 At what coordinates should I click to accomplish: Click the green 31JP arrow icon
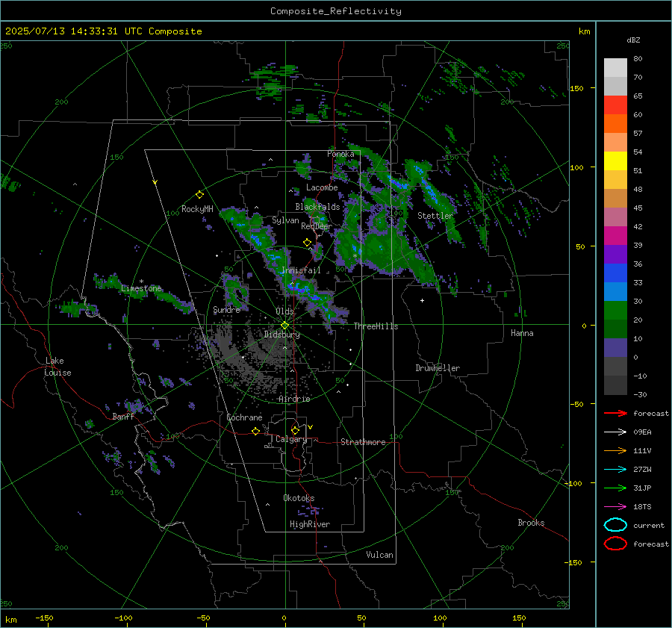(615, 488)
